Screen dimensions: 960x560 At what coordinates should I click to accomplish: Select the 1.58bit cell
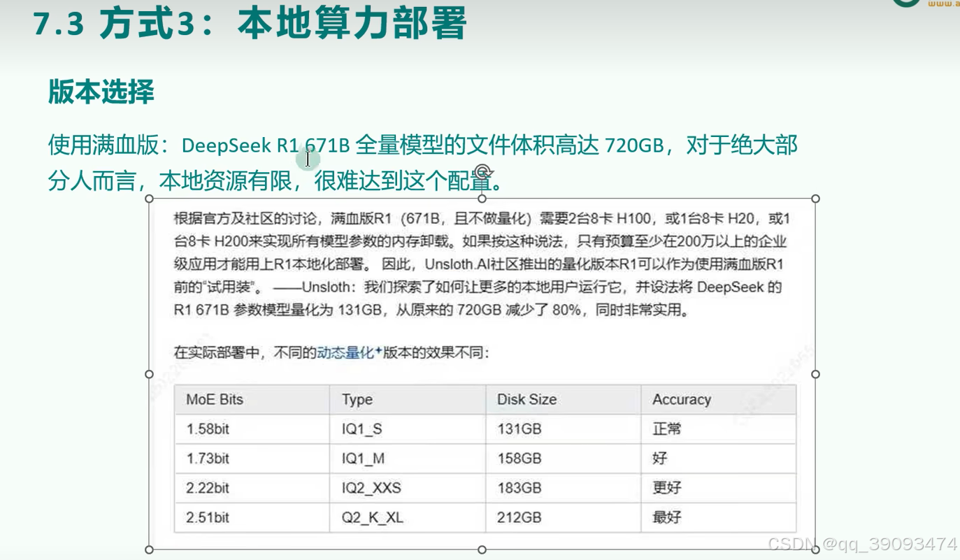point(252,429)
